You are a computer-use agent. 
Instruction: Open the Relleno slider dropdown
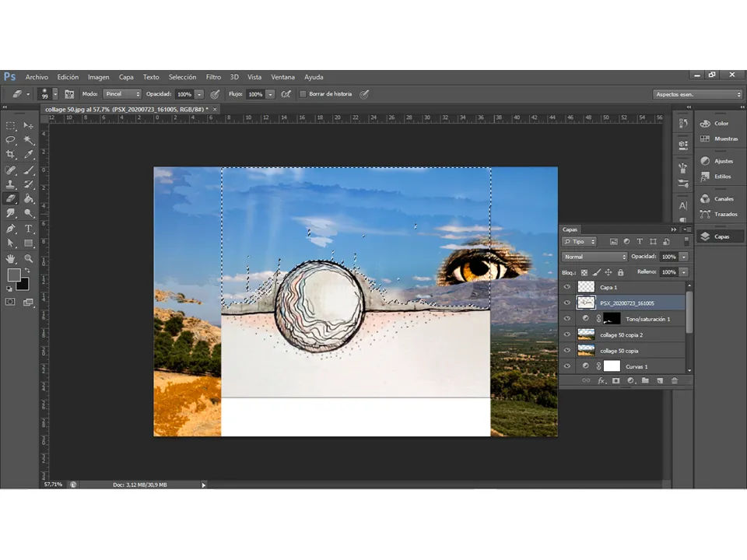click(684, 272)
